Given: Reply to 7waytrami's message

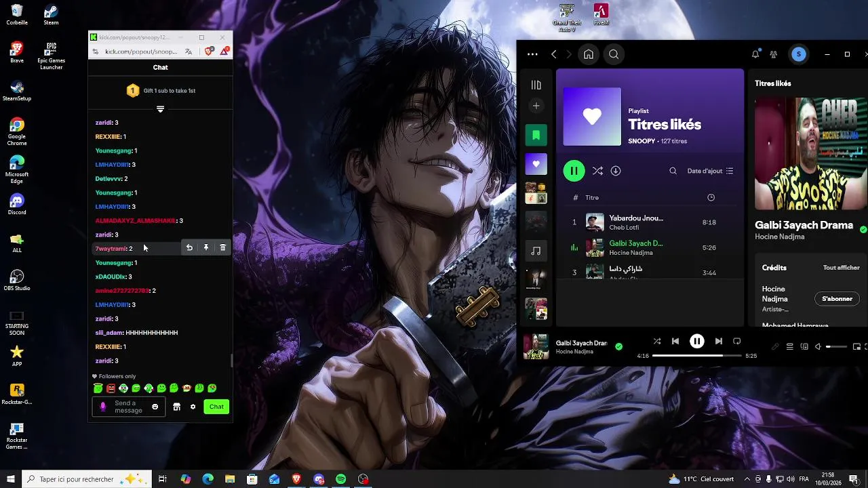Looking at the screenshot, I should (x=189, y=248).
